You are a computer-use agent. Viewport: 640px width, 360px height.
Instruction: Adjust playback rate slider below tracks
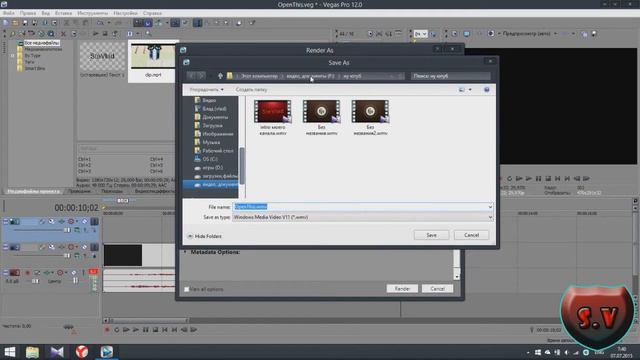(x=69, y=327)
